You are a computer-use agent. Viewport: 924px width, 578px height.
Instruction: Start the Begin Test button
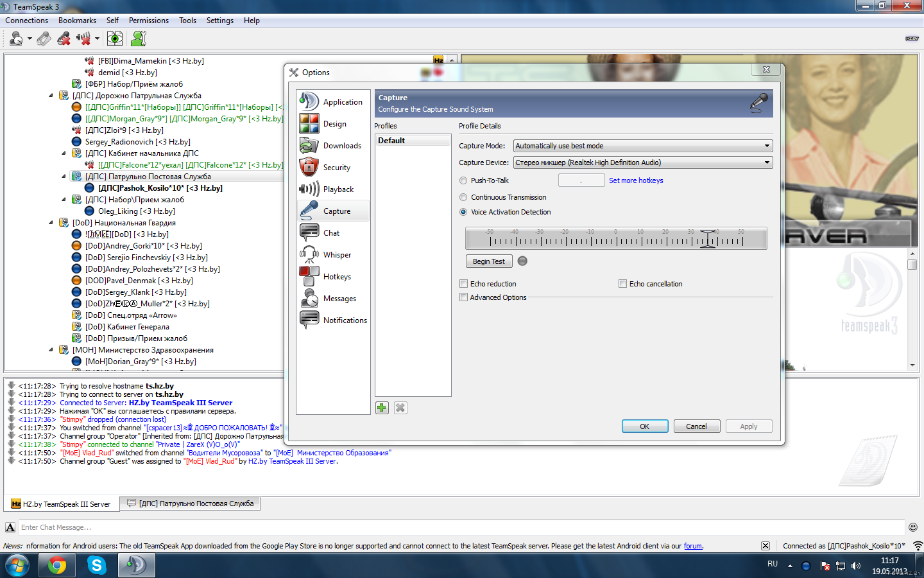(x=489, y=261)
